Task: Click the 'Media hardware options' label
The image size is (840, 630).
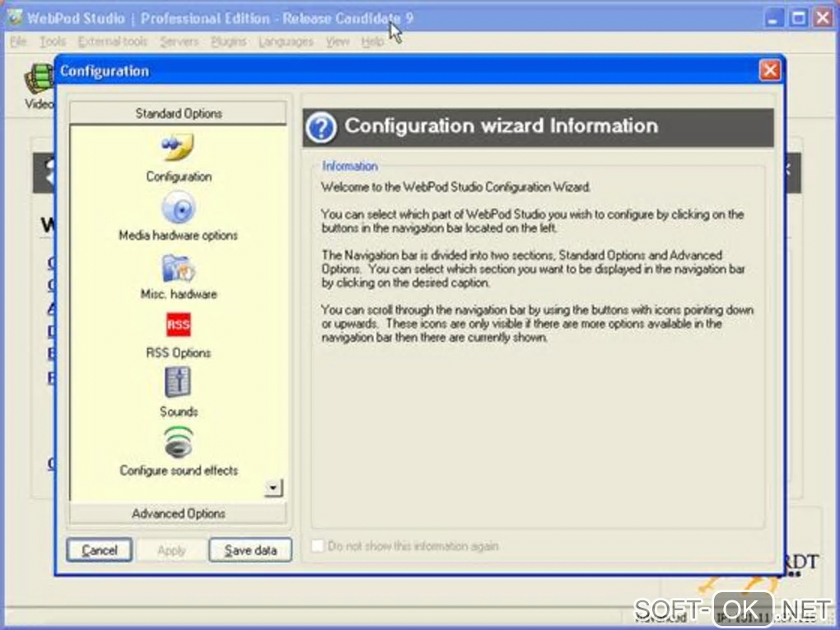Action: click(x=178, y=236)
